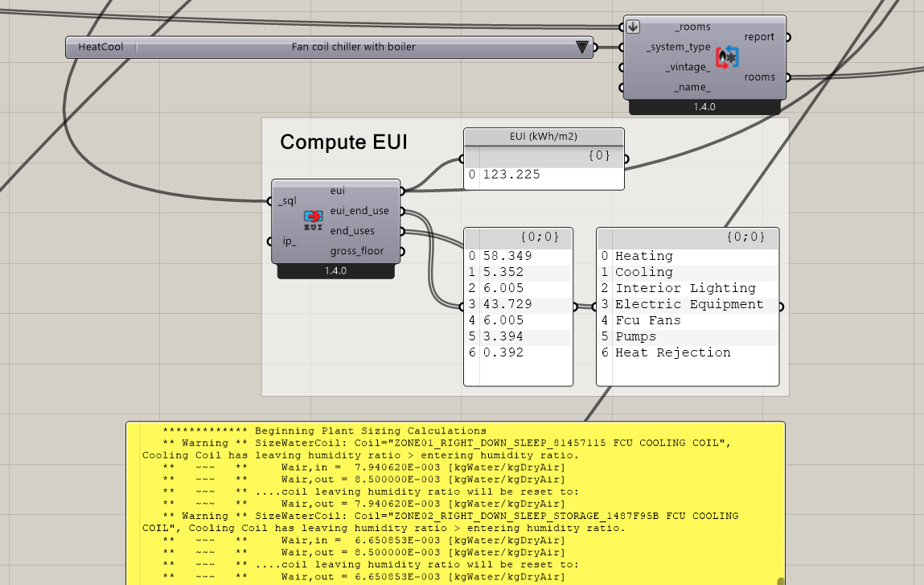
Task: Click the _system_type input label
Action: (678, 47)
